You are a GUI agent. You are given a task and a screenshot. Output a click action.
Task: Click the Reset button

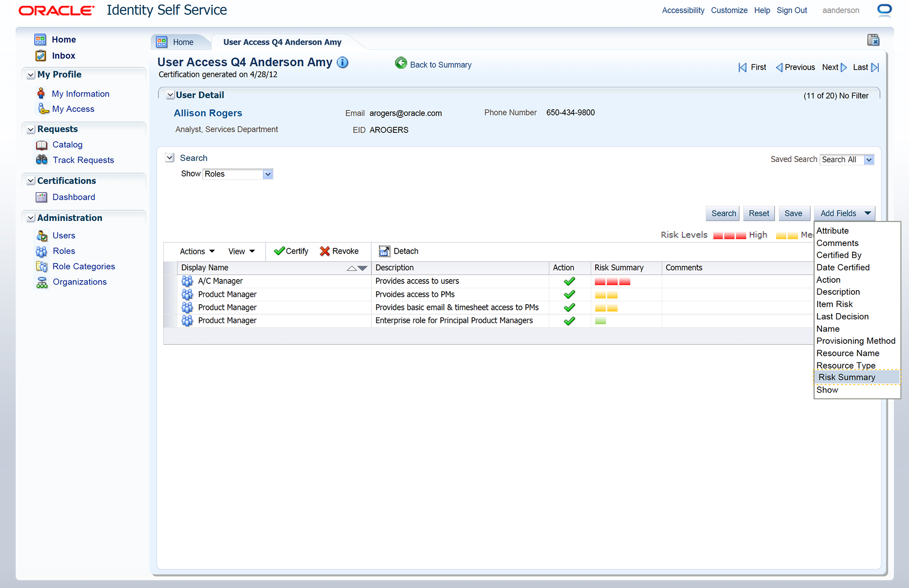[x=759, y=213]
